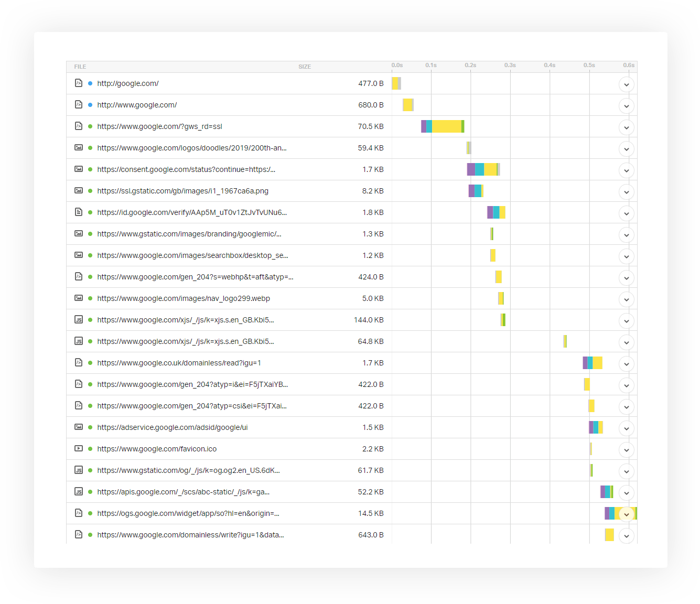
Task: Expand details for http://www.google.com/ request
Action: pyautogui.click(x=627, y=106)
